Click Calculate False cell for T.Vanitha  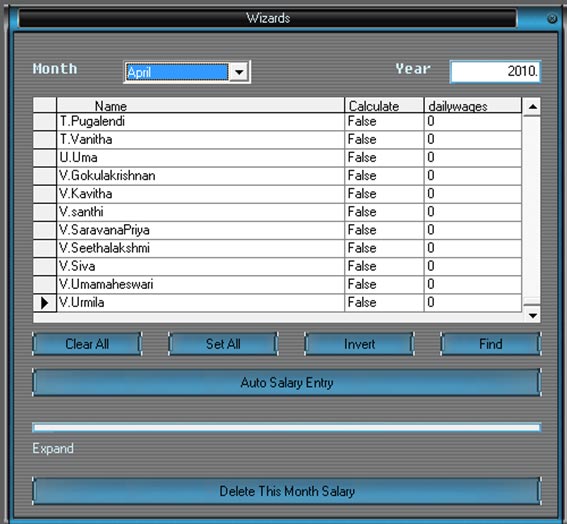click(384, 140)
